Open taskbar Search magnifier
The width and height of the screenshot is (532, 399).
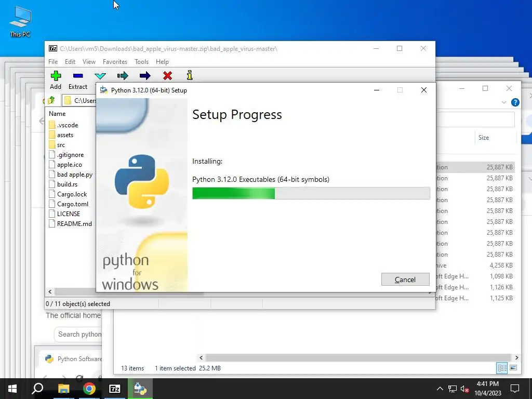click(x=37, y=389)
